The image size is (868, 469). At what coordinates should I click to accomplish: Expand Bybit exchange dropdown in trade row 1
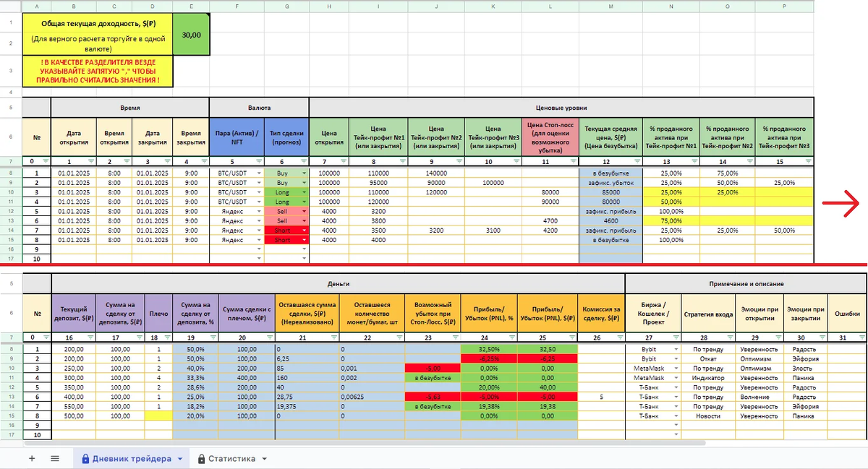click(676, 349)
